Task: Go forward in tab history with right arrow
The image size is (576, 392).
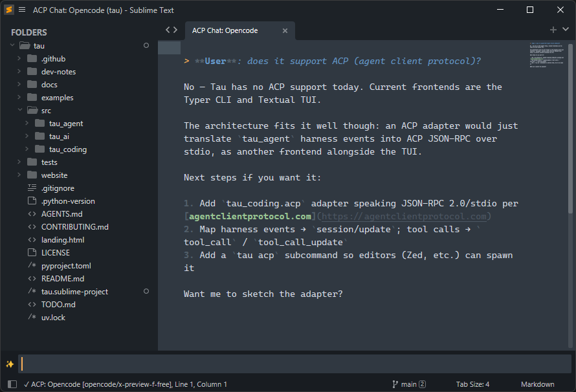Action: (175, 30)
